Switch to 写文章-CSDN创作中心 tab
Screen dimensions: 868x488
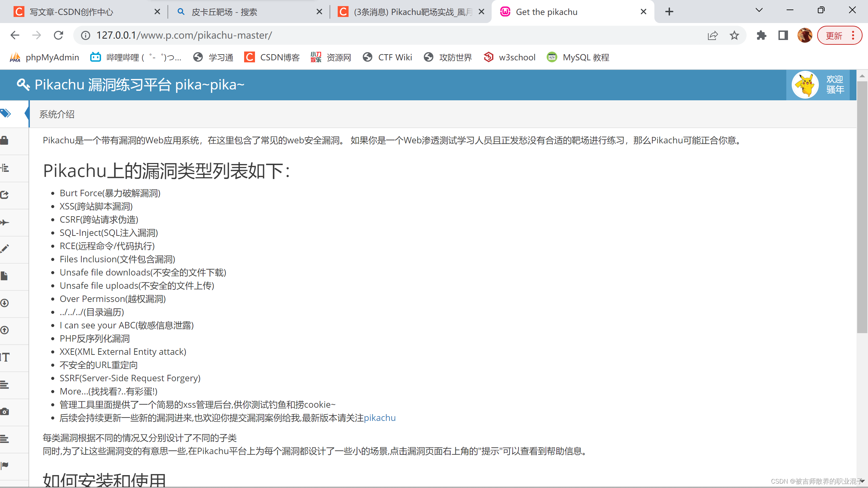[x=71, y=12]
